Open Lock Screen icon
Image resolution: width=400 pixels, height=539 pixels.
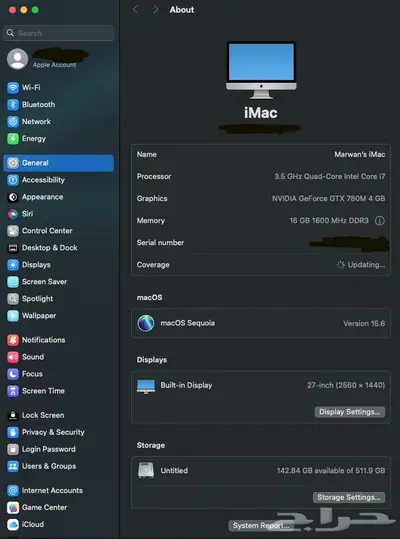click(13, 415)
